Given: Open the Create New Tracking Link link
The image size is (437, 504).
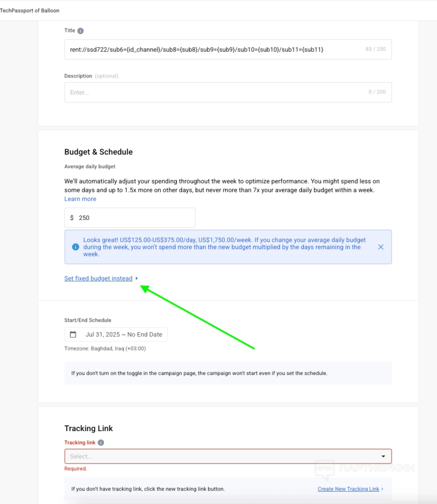Looking at the screenshot, I should [x=348, y=489].
